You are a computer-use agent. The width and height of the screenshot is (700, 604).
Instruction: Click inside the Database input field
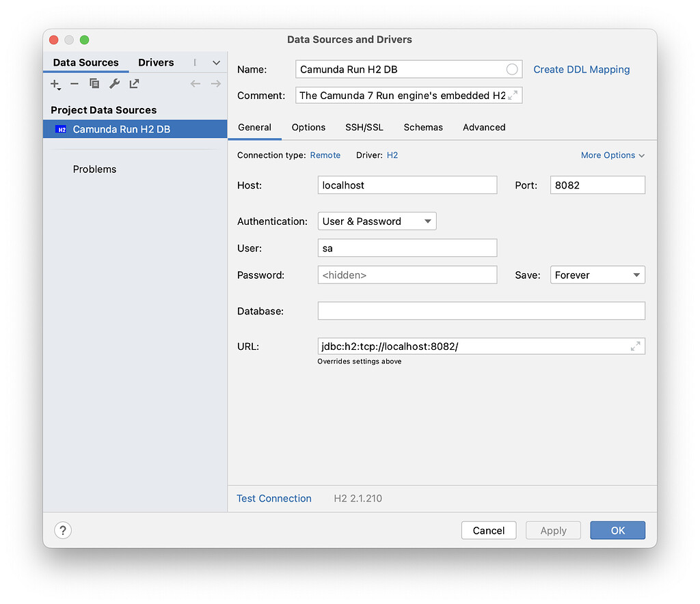pos(481,310)
